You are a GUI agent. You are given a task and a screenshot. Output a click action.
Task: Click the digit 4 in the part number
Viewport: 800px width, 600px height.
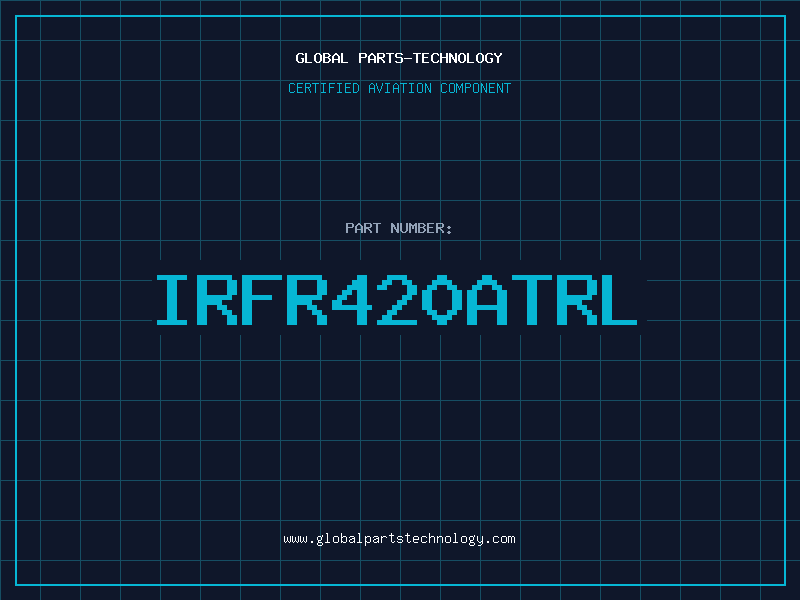(x=351, y=299)
